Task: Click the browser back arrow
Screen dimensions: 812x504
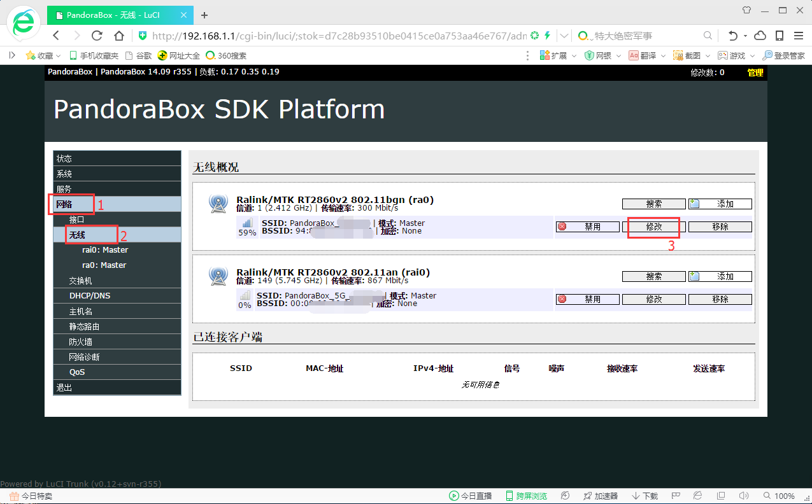Action: 56,36
